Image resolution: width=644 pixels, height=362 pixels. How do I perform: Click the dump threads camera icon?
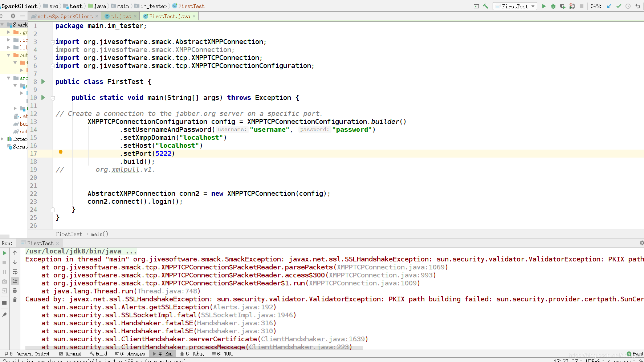pos(4,281)
